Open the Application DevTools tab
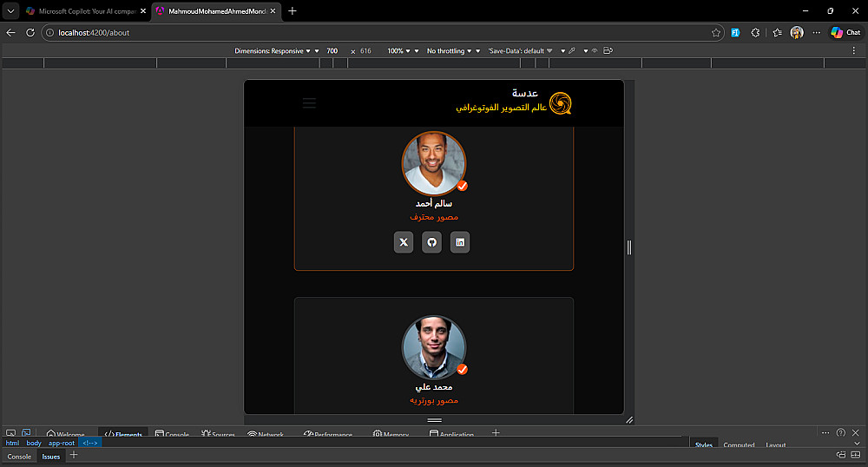Screen dimensions: 868x467 click(x=451, y=433)
